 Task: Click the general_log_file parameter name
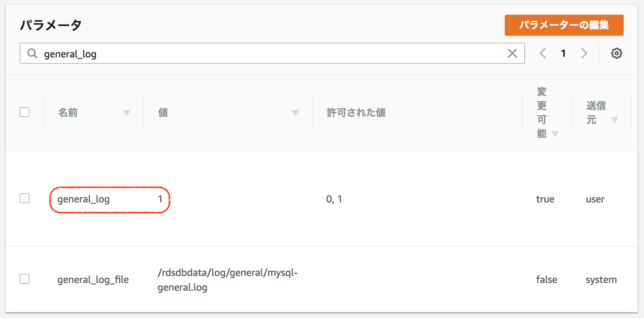(93, 280)
